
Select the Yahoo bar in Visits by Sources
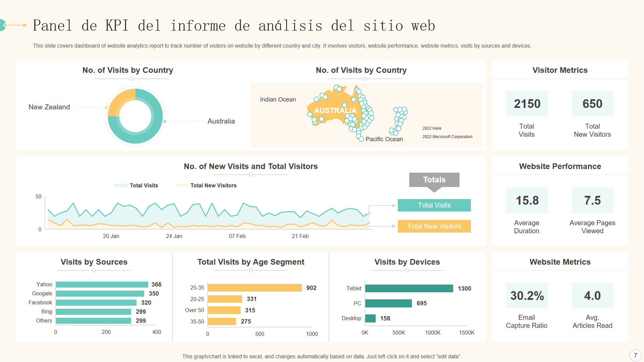click(x=102, y=285)
